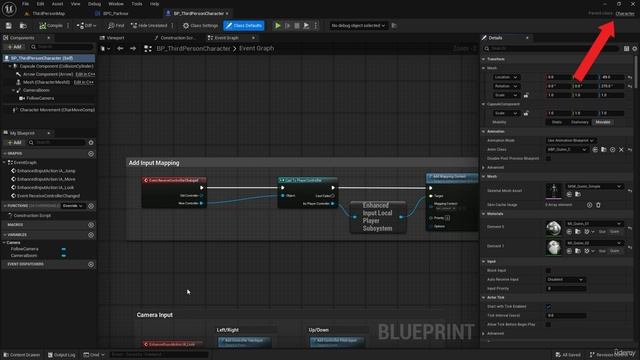
Task: Click the graph bookmarks dropdown icon
Action: [105, 49]
